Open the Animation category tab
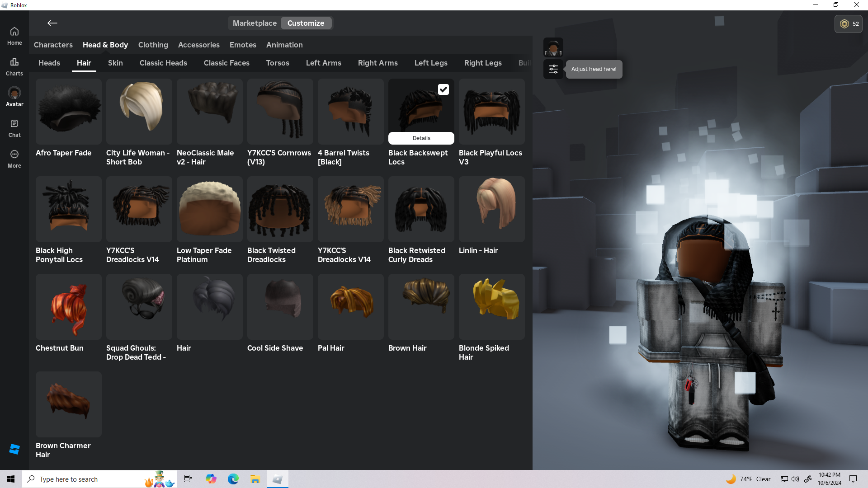The height and width of the screenshot is (488, 868). click(284, 45)
